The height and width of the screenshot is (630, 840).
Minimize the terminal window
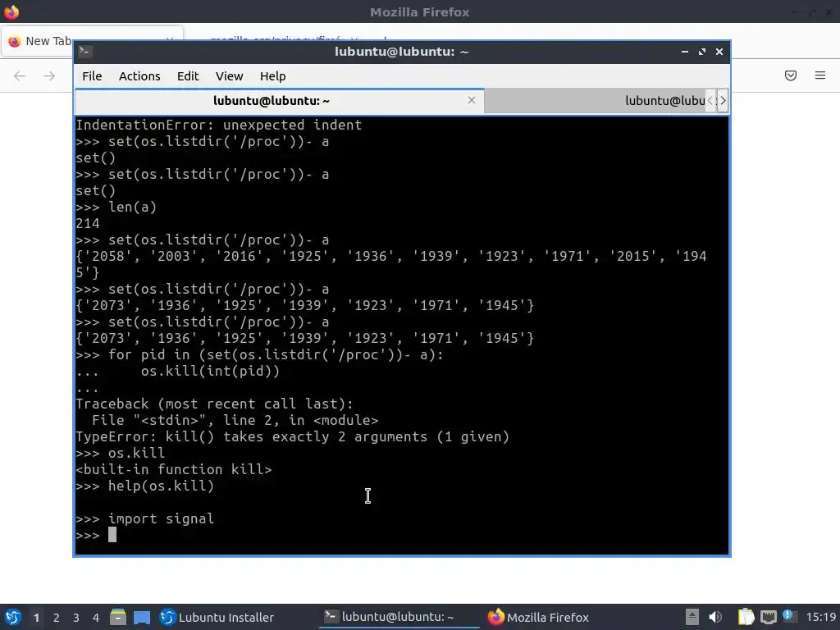pos(685,52)
